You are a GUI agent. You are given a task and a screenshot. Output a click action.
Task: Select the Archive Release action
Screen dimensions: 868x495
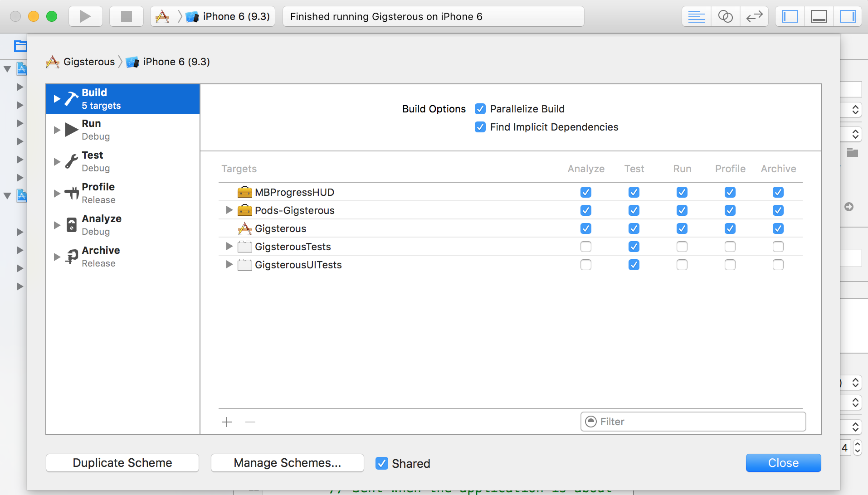pyautogui.click(x=123, y=257)
